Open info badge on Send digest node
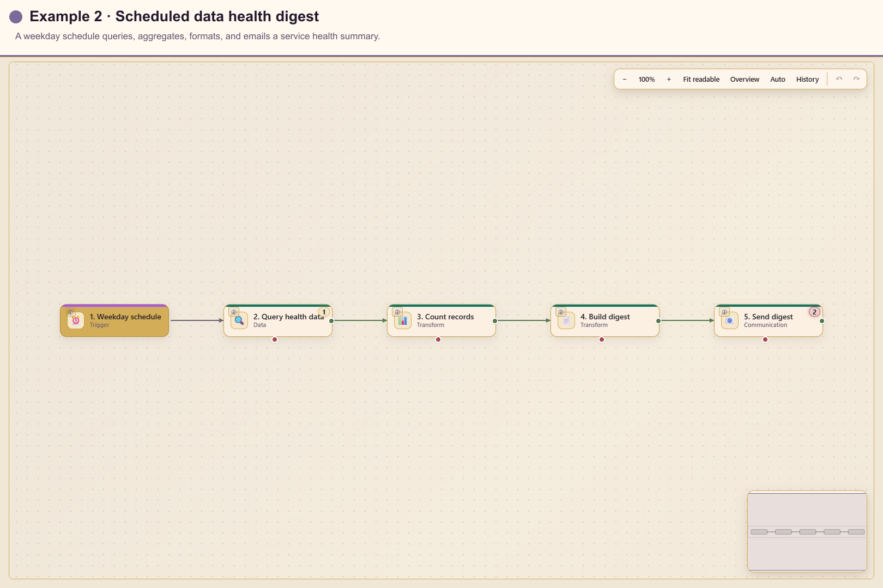The width and height of the screenshot is (883, 588). [x=724, y=312]
